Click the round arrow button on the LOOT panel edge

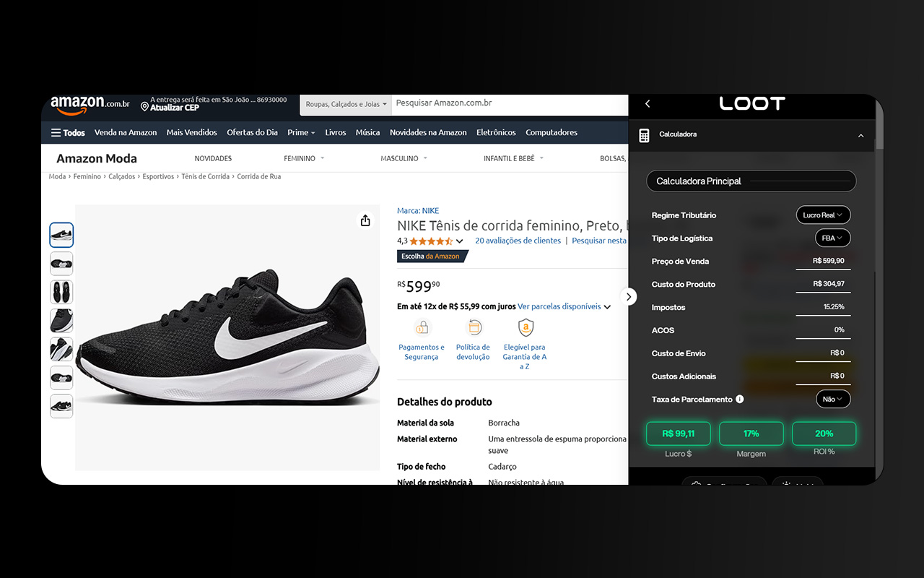tap(629, 296)
